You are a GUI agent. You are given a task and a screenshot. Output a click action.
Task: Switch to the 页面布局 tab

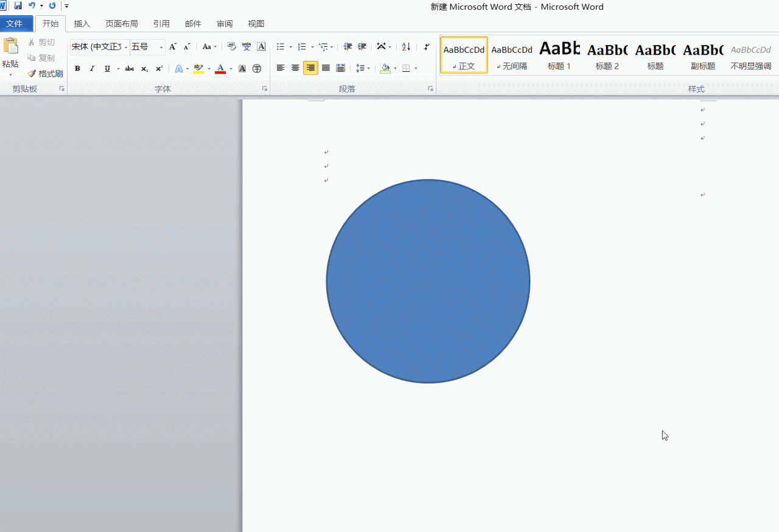point(121,24)
